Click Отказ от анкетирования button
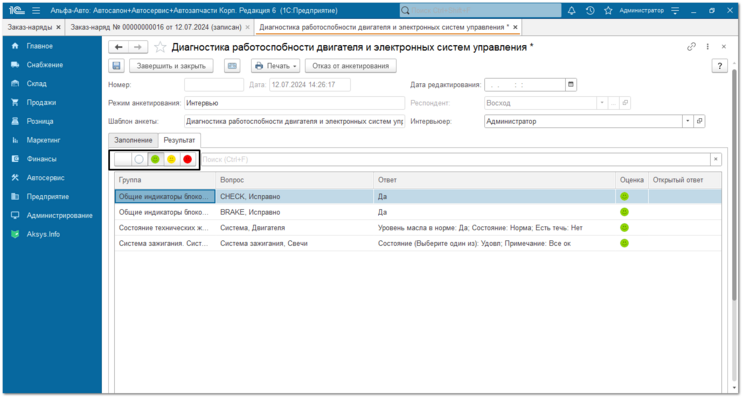The width and height of the screenshot is (743, 398). click(351, 66)
